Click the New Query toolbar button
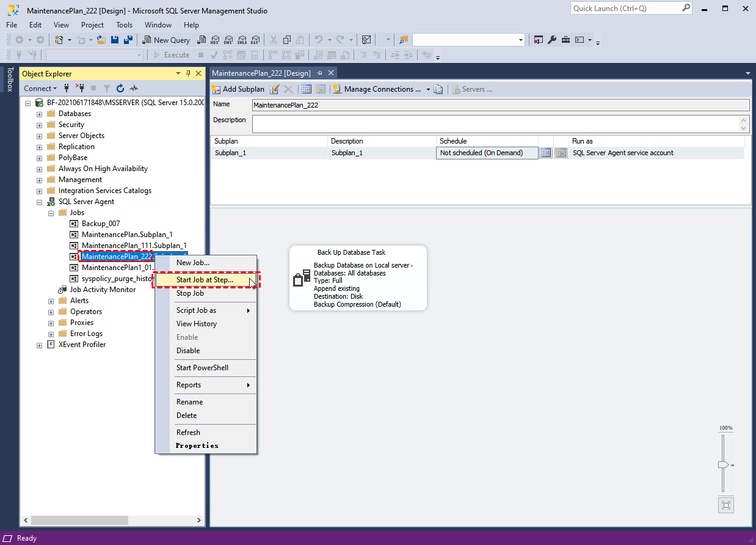The image size is (756, 545). 167,40
